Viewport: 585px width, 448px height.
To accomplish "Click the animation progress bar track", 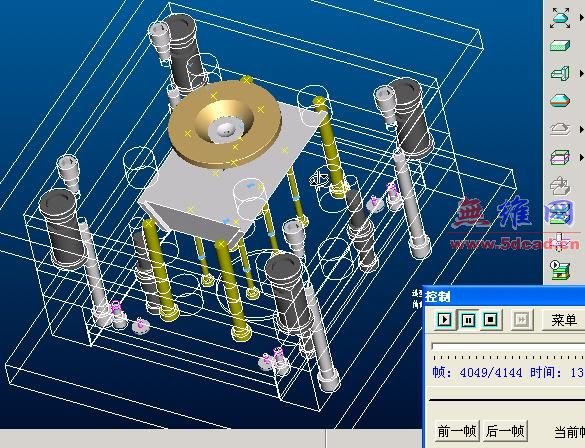I will tap(508, 347).
